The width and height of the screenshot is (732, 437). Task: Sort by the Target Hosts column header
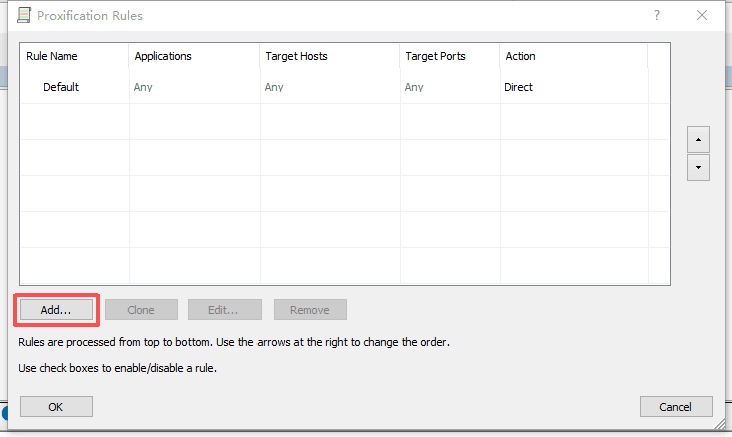point(296,56)
